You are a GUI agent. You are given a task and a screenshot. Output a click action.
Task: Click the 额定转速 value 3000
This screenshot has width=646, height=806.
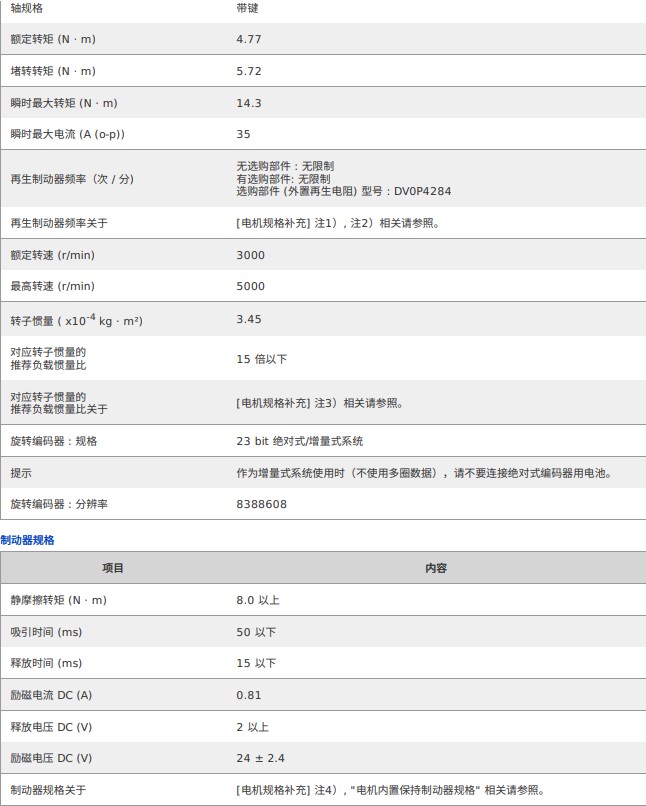click(251, 255)
